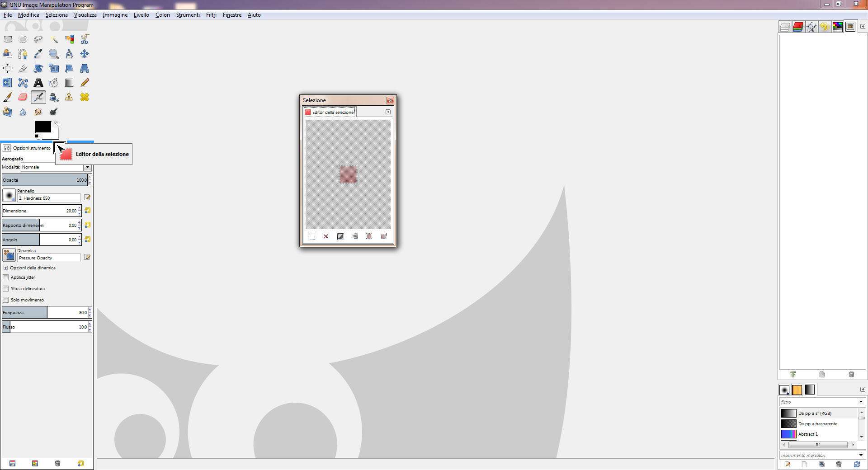Select the Pencil tool

85,83
